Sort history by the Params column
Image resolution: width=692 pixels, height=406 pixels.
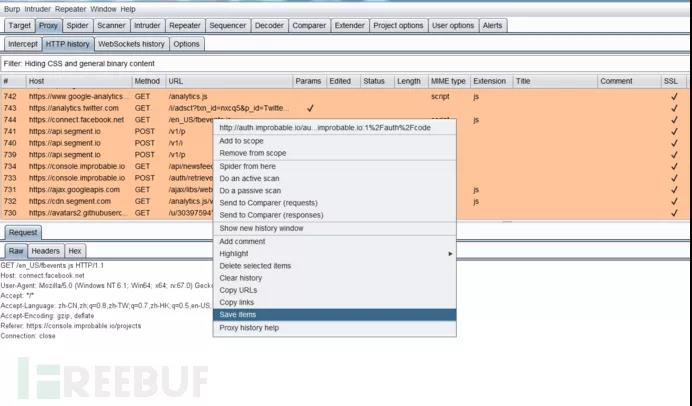pyautogui.click(x=309, y=81)
